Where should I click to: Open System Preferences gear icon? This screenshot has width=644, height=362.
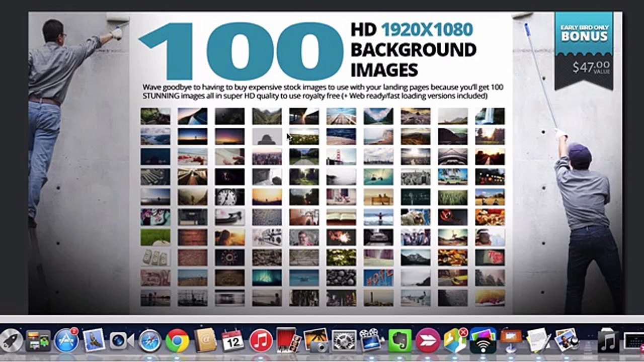tap(344, 341)
